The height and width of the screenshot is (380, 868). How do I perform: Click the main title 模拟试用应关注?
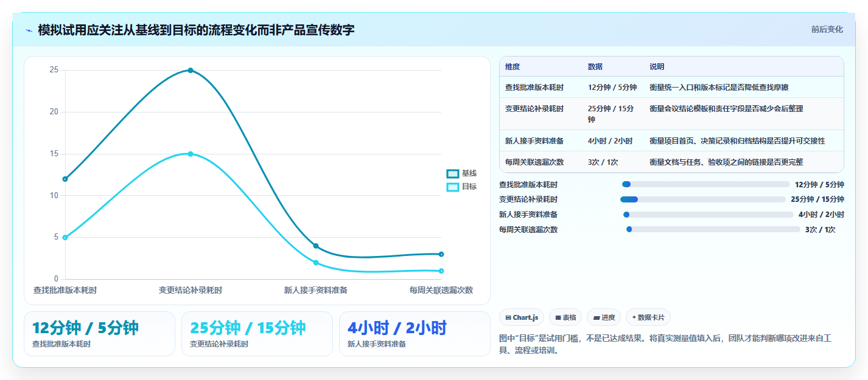tap(196, 30)
